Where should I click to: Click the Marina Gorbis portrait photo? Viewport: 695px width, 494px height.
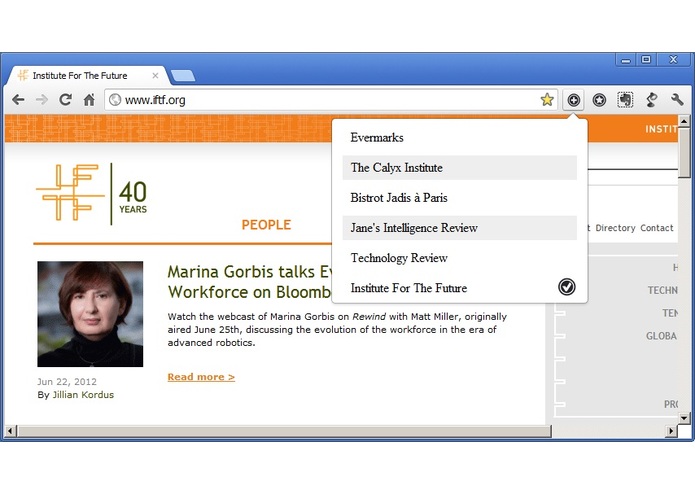pyautogui.click(x=90, y=314)
